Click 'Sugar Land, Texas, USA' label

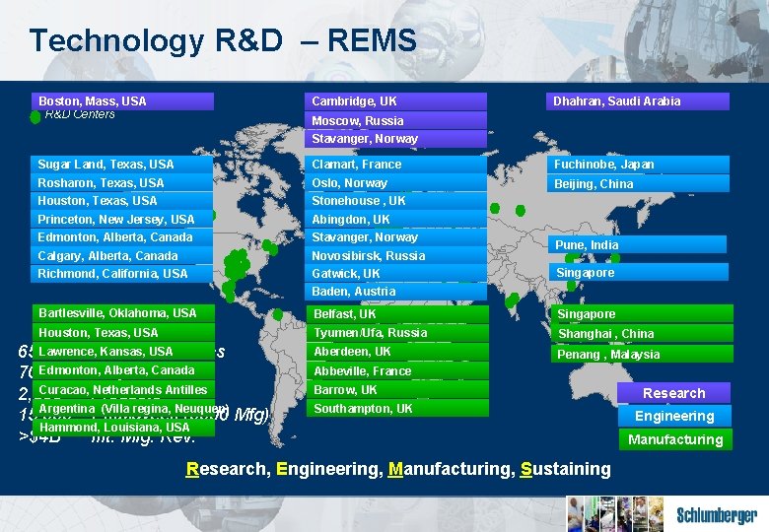coord(121,165)
